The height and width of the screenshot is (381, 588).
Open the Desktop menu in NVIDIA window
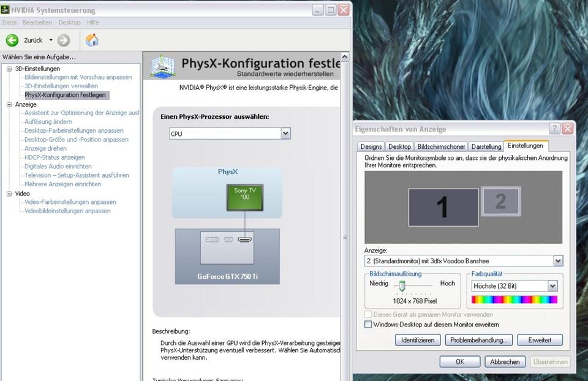(x=69, y=23)
